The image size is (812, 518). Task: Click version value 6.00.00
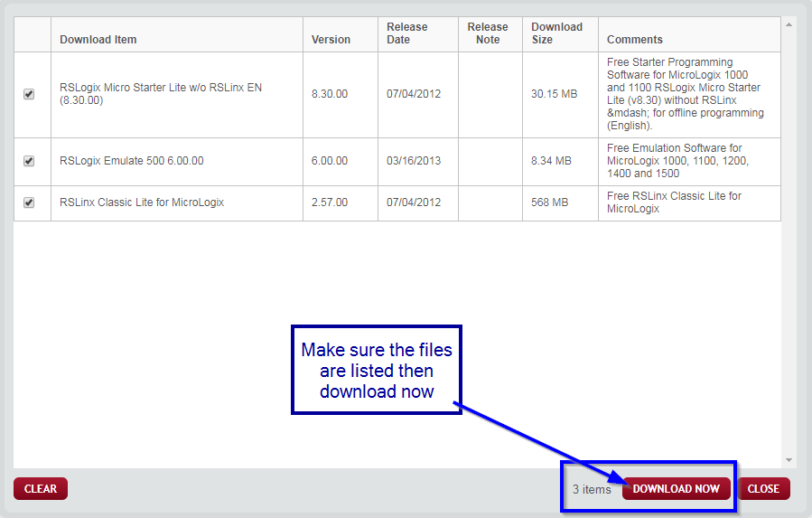330,161
